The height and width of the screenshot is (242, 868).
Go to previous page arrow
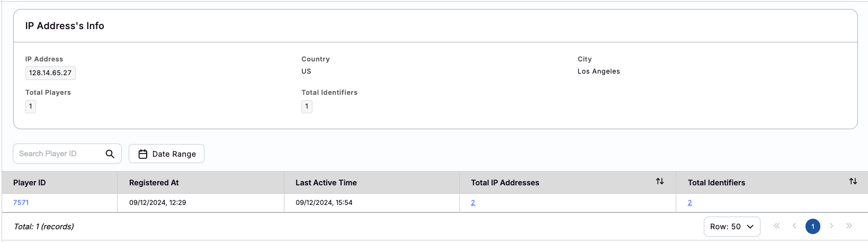coord(794,226)
